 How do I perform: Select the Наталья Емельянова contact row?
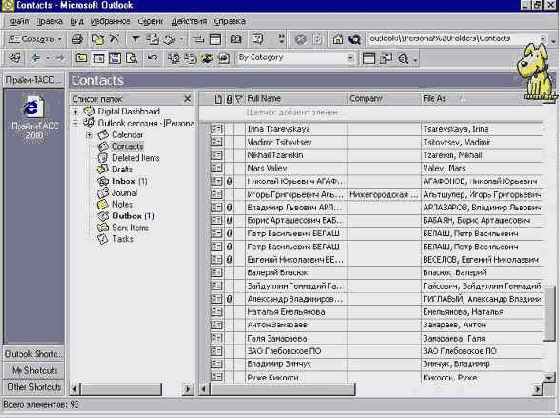point(377,312)
